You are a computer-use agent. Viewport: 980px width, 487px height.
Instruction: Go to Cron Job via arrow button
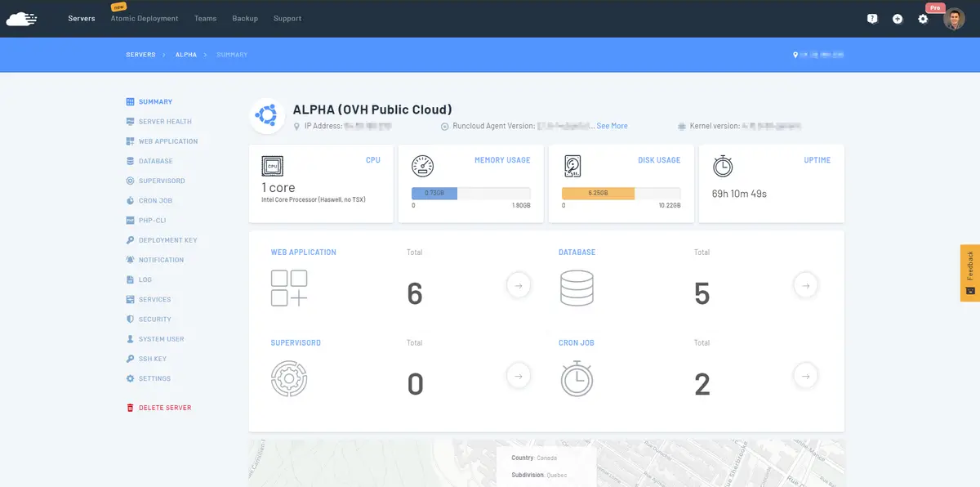pyautogui.click(x=806, y=376)
